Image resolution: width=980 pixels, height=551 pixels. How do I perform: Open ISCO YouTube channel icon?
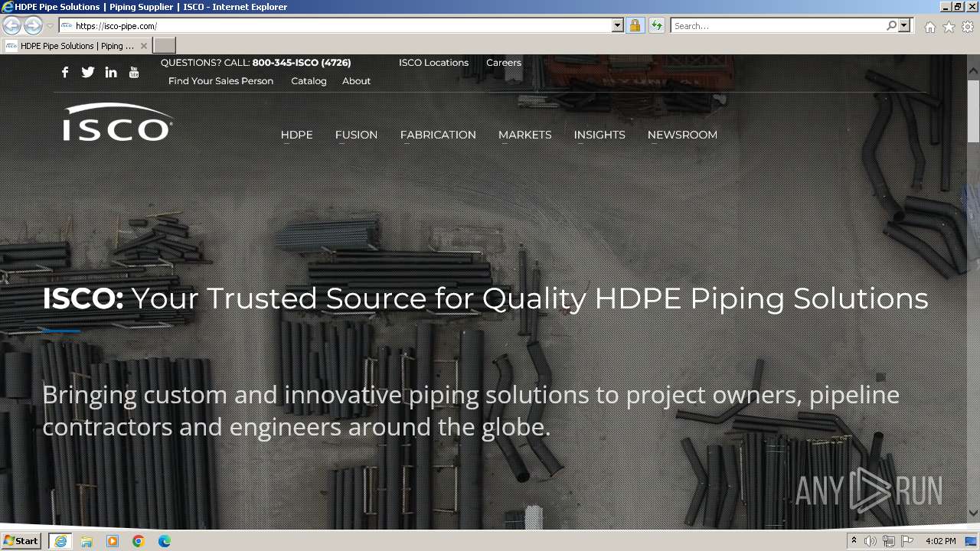pos(134,72)
